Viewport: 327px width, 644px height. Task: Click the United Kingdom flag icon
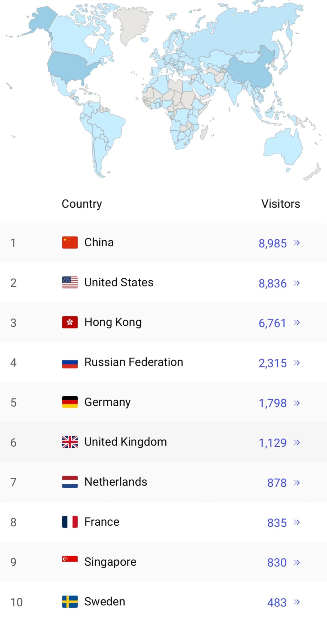tap(70, 442)
